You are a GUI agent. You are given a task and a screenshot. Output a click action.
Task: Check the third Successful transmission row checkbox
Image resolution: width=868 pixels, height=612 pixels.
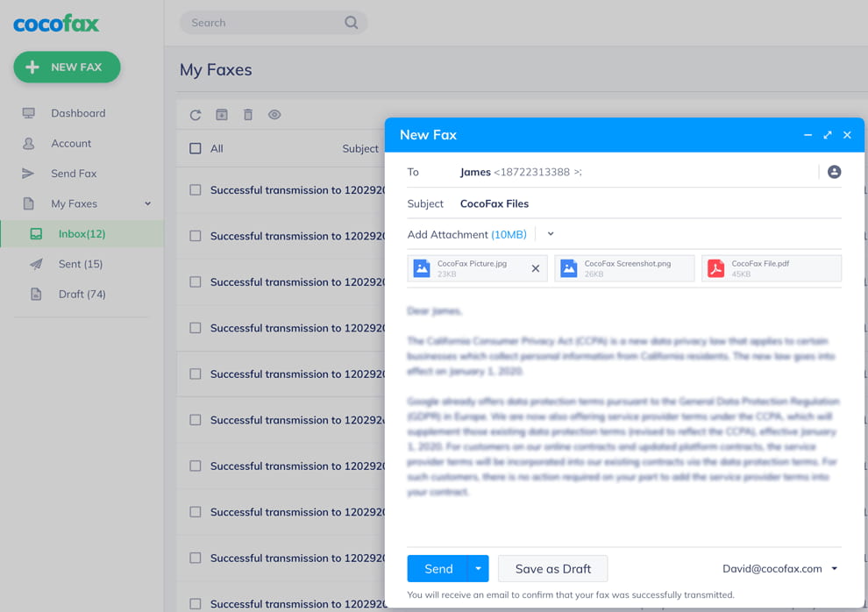pos(196,281)
